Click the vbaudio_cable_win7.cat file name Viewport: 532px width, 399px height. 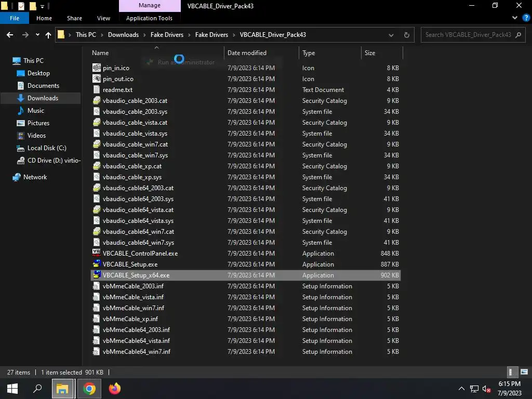[136, 144]
